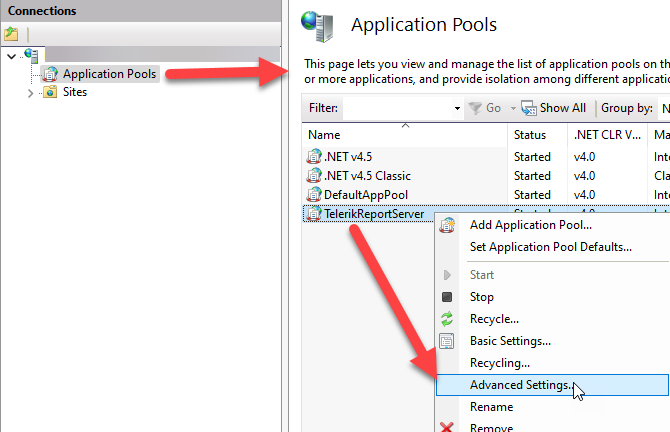670x432 pixels.
Task: Select the .NET v4.5 Classic pool
Action: (x=367, y=176)
